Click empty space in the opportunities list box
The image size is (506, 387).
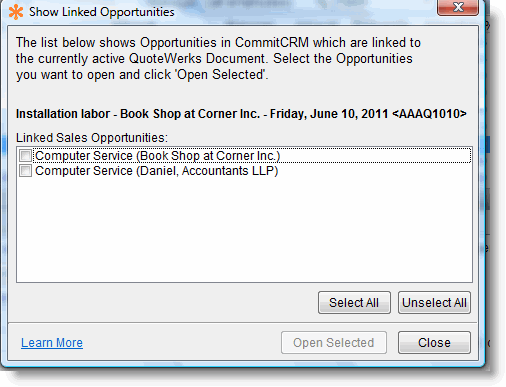pyautogui.click(x=244, y=230)
